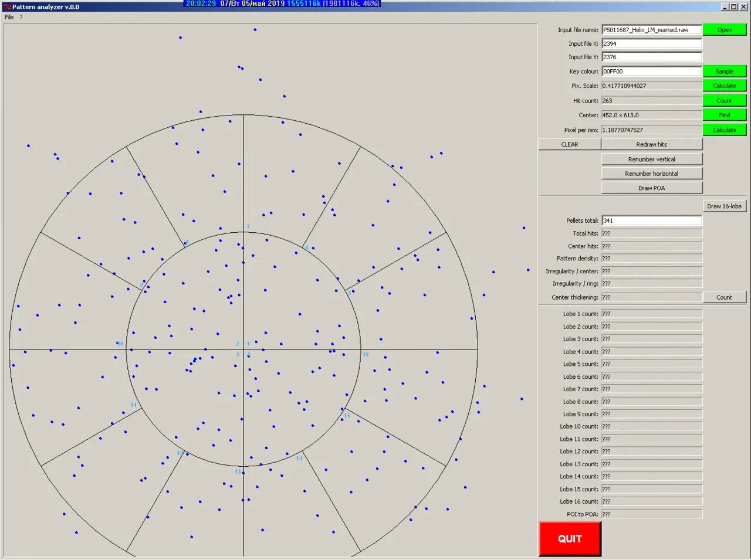Screen dimensions: 751x560
Task: Click lobe label 7 on the pattern plot
Action: pos(248,226)
